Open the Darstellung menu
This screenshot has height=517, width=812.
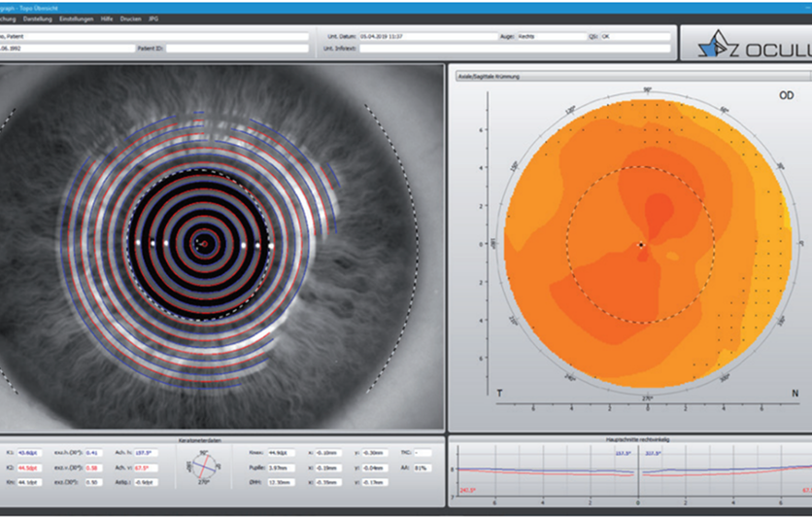(x=38, y=18)
